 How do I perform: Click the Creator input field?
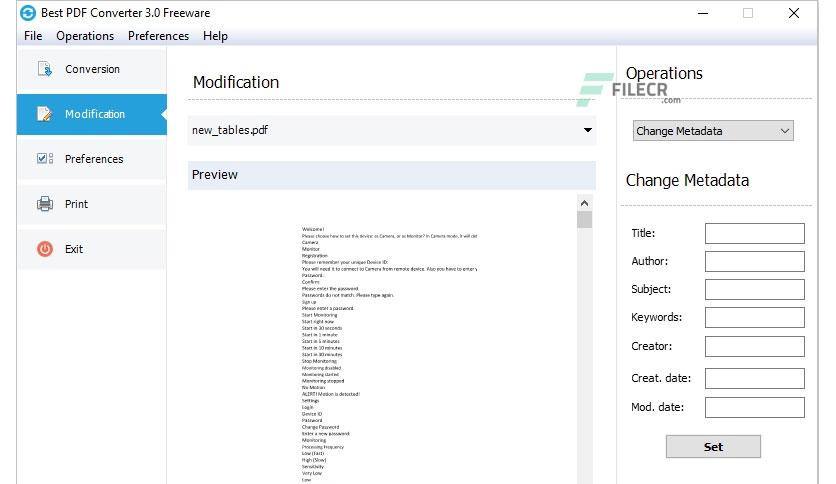click(x=754, y=346)
